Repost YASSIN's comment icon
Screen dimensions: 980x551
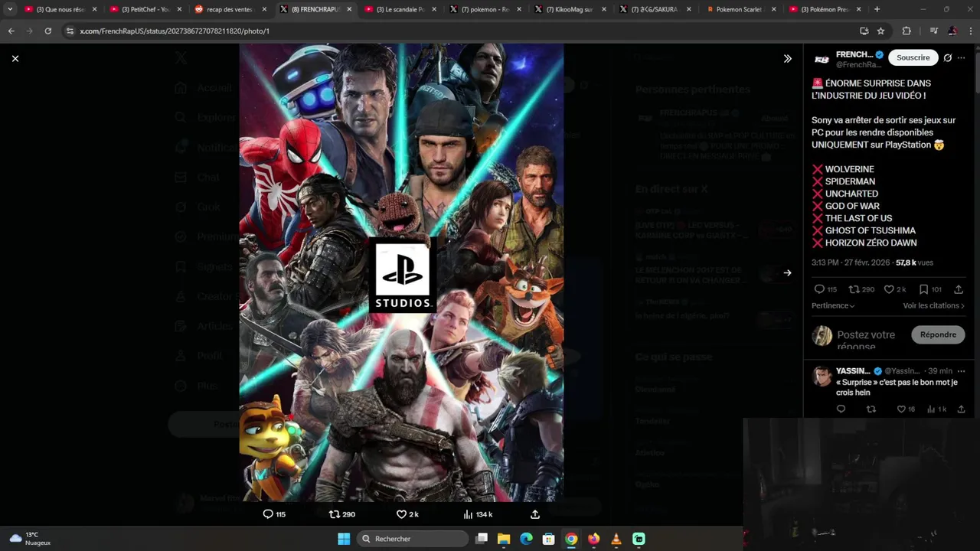(871, 409)
